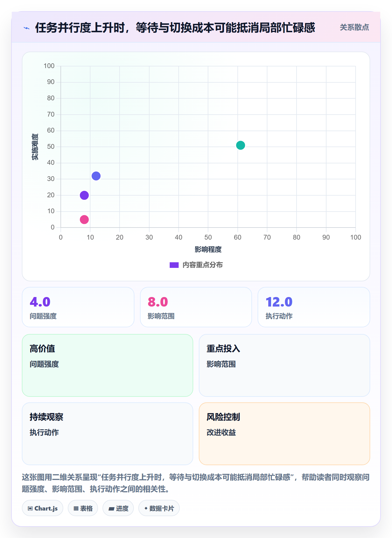Open the 8.0 影响范围 stat card

pyautogui.click(x=196, y=307)
